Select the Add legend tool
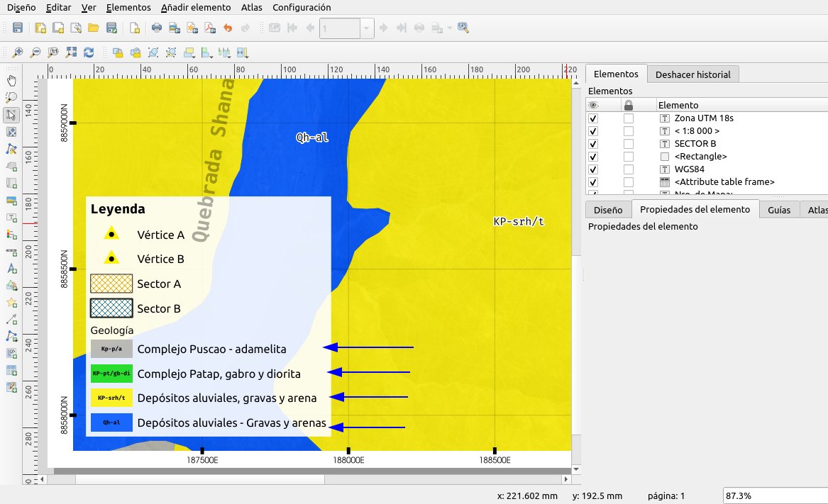This screenshot has height=504, width=828. coord(11,235)
